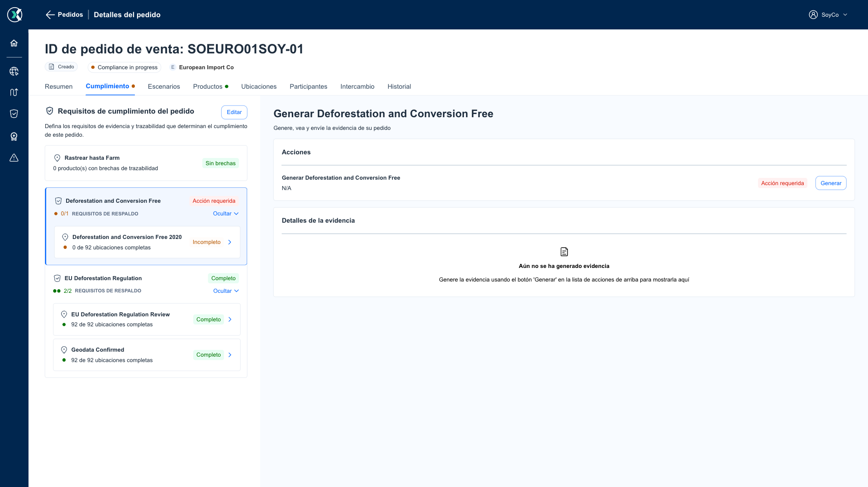Open the shield check sidebar icon
This screenshot has height=487, width=868.
14,114
